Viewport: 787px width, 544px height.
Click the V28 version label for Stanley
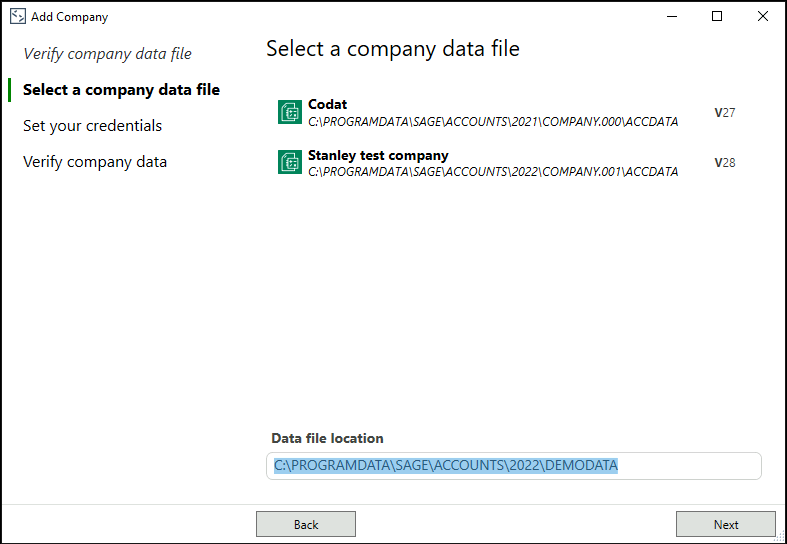[724, 163]
